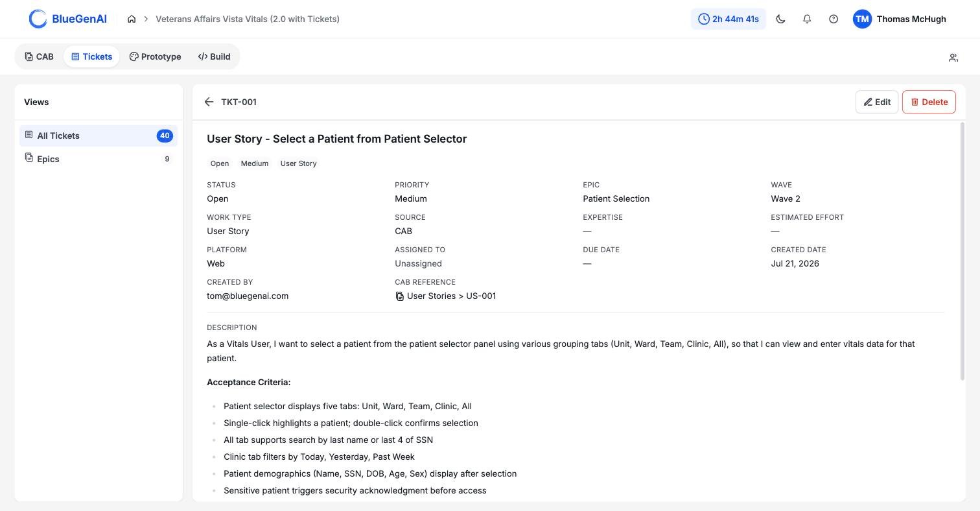This screenshot has height=511, width=980.
Task: Select All Tickets view
Action: point(99,136)
